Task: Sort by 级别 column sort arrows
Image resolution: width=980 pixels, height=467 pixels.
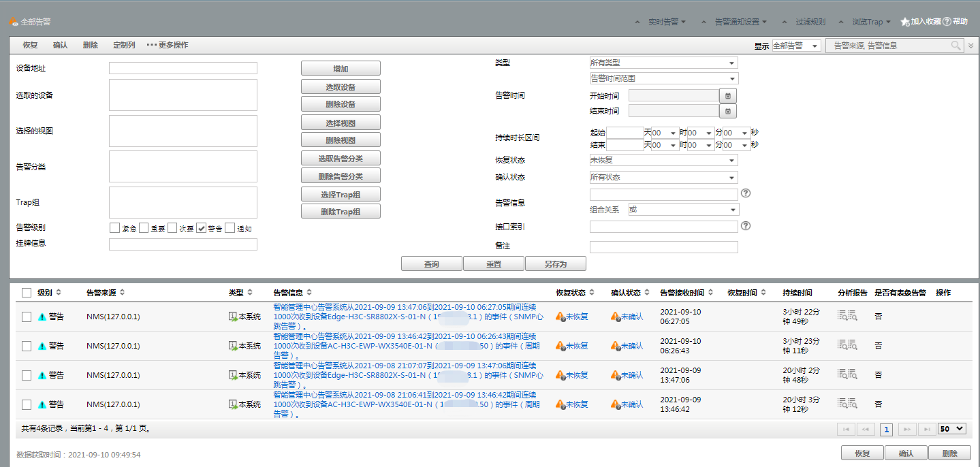Action: [x=59, y=293]
